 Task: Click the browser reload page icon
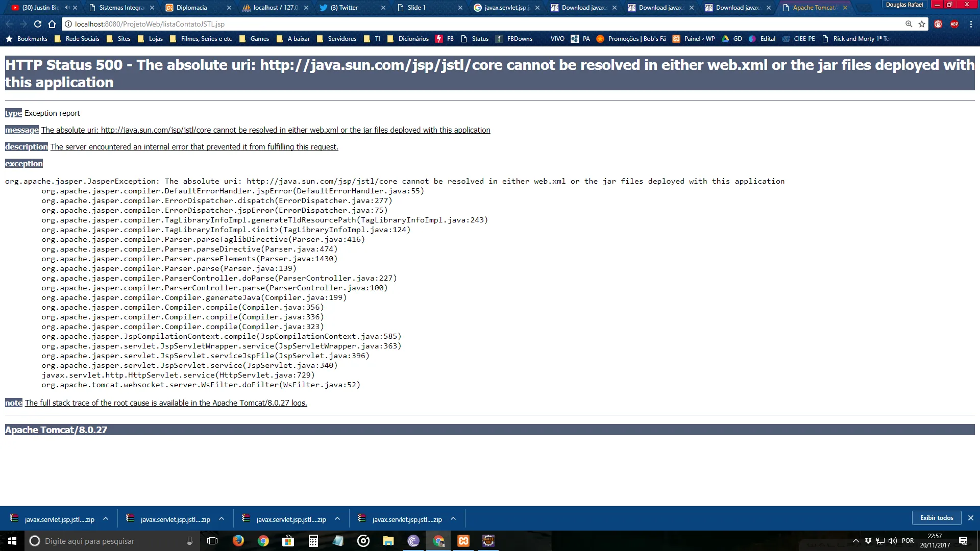click(x=38, y=24)
